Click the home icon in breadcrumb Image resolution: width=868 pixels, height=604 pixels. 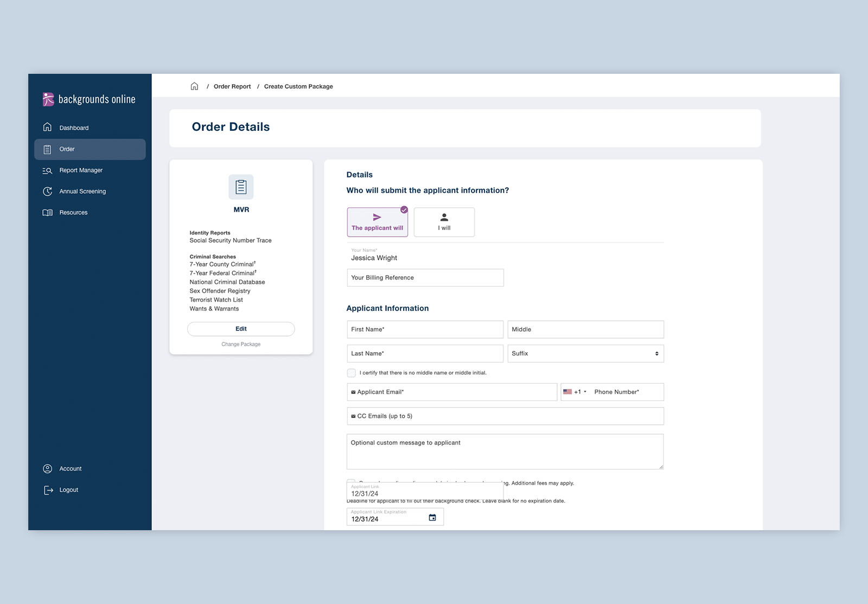click(194, 86)
